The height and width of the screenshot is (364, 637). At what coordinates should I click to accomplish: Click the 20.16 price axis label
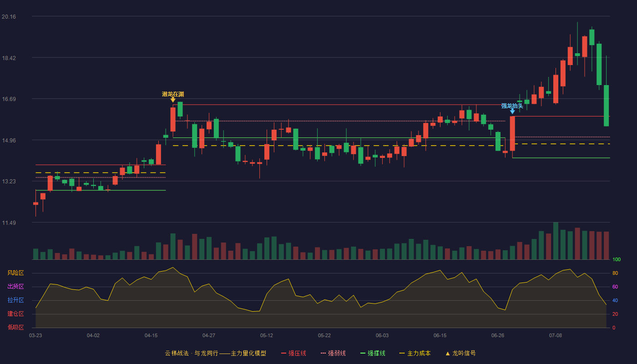coord(9,17)
